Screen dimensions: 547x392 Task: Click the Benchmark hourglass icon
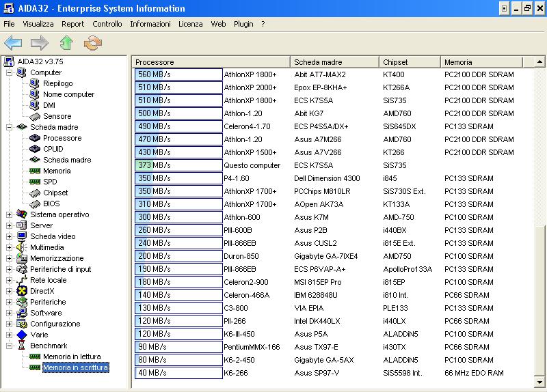point(22,346)
